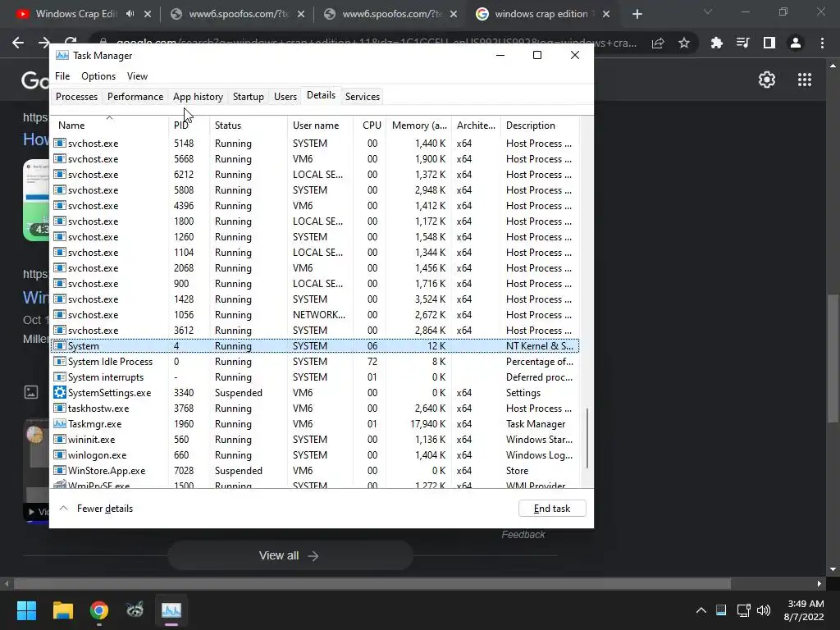The width and height of the screenshot is (840, 630).
Task: Select svchost.exe with PID 5668
Action: tap(315, 159)
